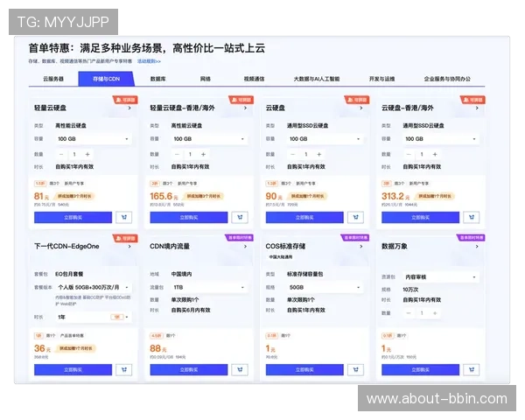
Task: Add 云硬盘-香港/海外 to cart
Action: tap(472, 217)
